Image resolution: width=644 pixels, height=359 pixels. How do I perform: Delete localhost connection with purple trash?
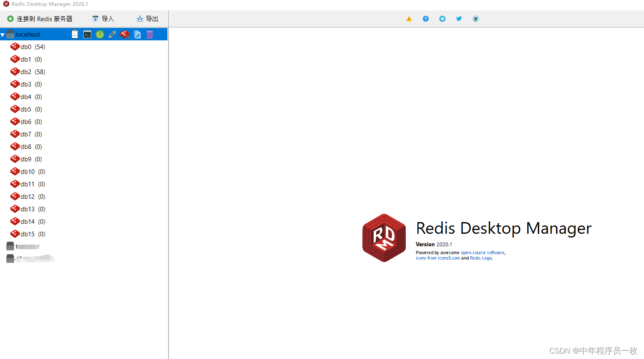(x=150, y=35)
